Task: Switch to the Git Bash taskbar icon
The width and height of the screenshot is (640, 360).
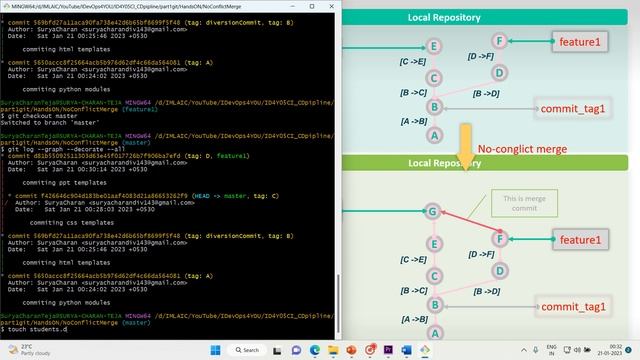Action: pos(425,350)
